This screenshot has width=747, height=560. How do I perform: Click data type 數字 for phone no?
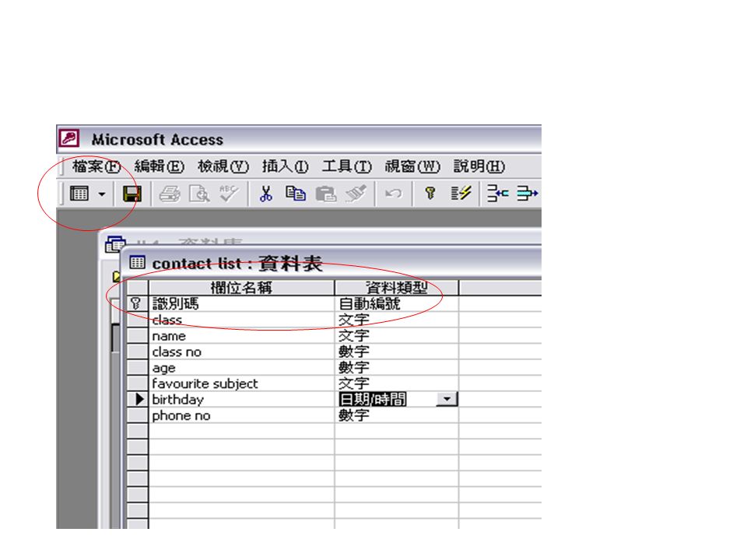click(396, 415)
